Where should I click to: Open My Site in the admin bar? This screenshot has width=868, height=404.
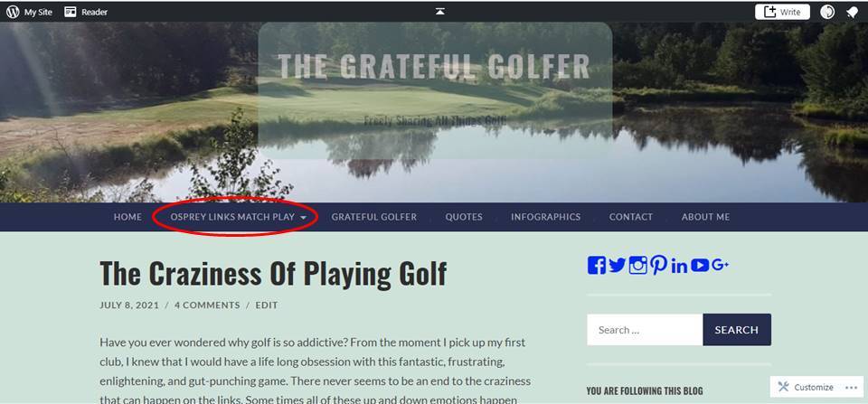point(29,12)
